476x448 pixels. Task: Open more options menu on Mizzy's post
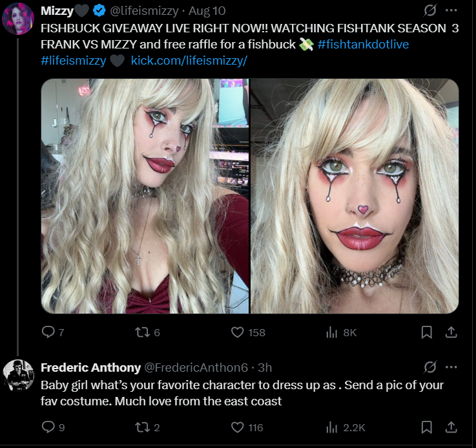click(x=451, y=10)
